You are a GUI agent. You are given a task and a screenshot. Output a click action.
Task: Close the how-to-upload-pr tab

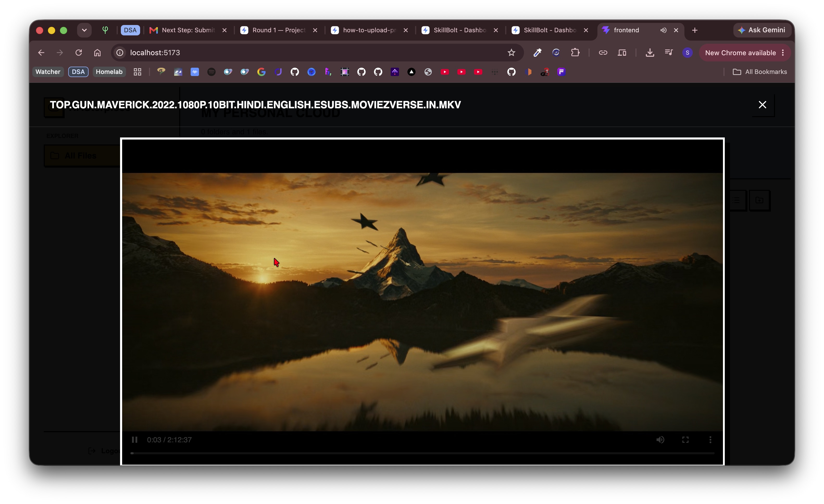point(406,30)
